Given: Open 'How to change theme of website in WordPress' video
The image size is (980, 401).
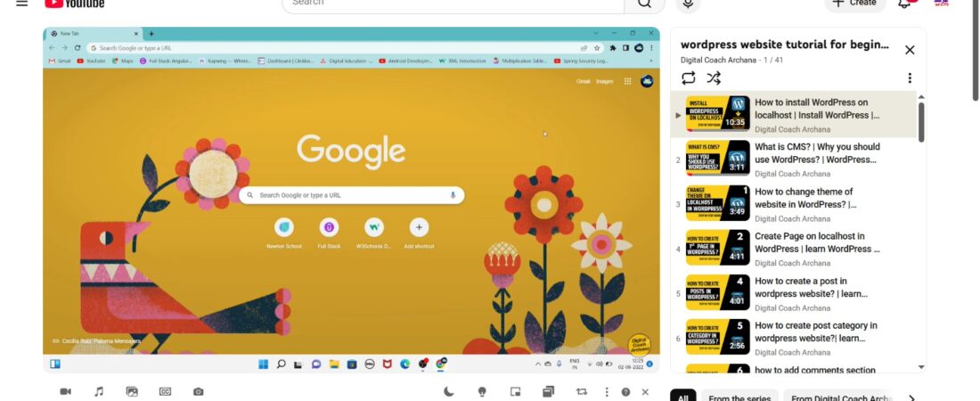Looking at the screenshot, I should point(805,198).
